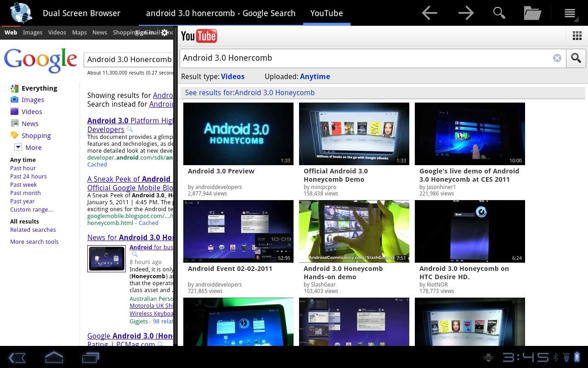This screenshot has width=588, height=368.
Task: Click the YouTube logo
Action: (x=199, y=35)
